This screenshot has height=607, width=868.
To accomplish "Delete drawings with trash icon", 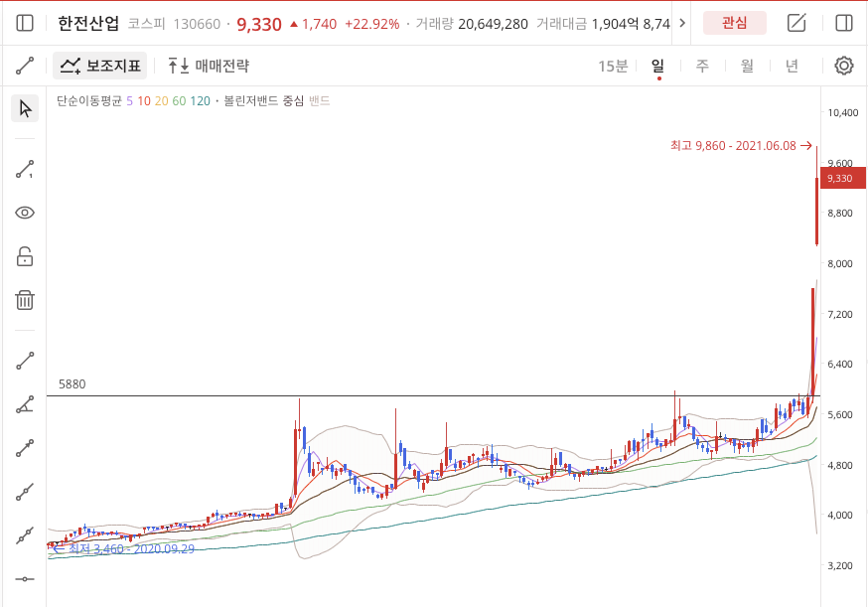I will tap(25, 300).
